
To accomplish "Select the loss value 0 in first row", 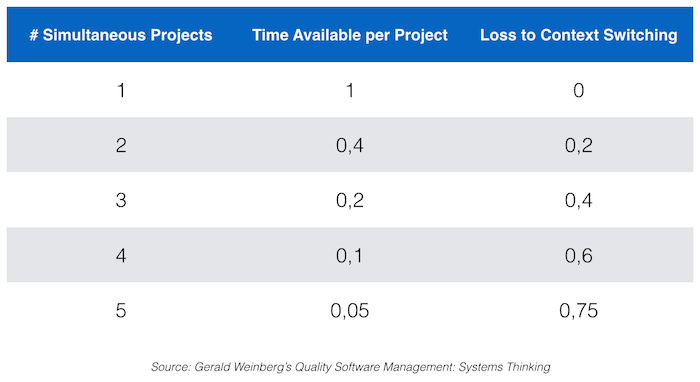I will click(579, 91).
